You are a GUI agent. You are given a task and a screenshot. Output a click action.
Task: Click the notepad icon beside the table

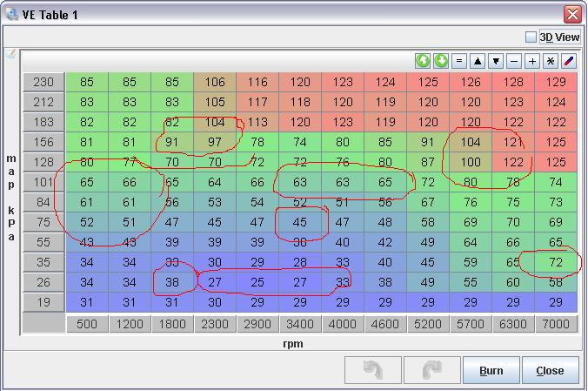pos(11,54)
